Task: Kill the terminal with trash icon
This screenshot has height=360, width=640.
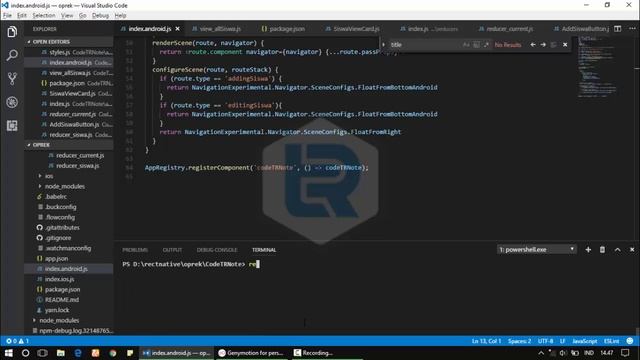Action: pyautogui.click(x=602, y=249)
